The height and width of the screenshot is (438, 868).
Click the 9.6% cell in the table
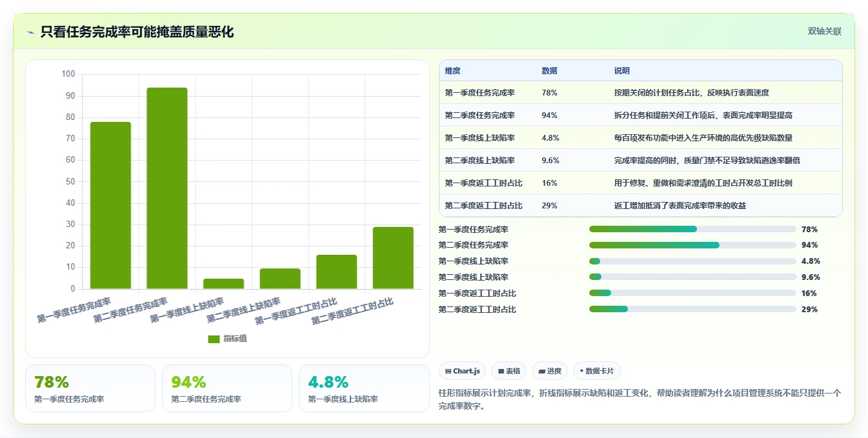[551, 161]
